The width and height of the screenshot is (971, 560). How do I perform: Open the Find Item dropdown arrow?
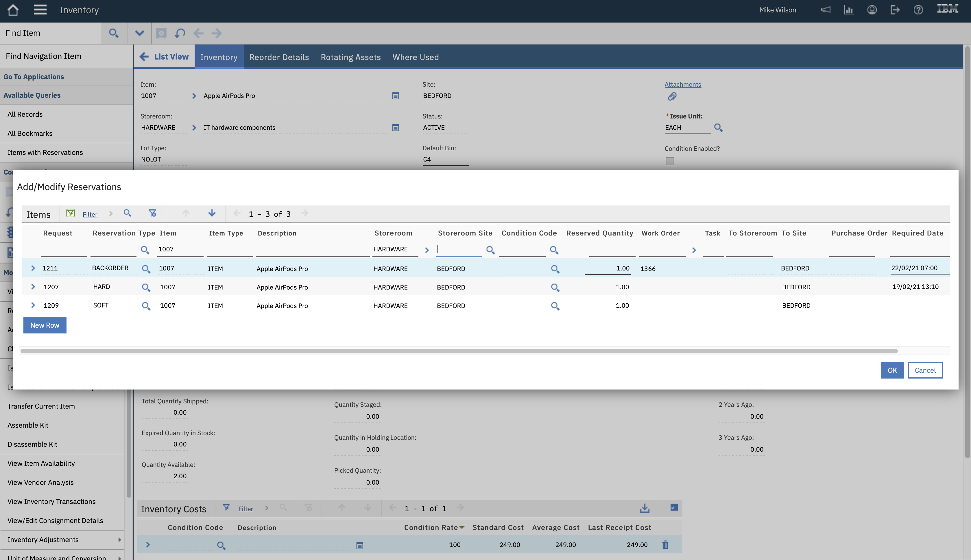tap(139, 33)
